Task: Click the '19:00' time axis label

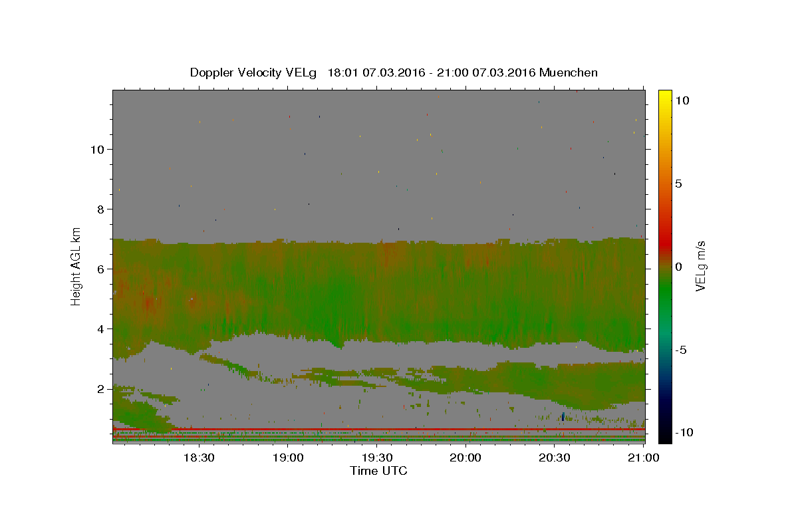Action: pos(288,458)
